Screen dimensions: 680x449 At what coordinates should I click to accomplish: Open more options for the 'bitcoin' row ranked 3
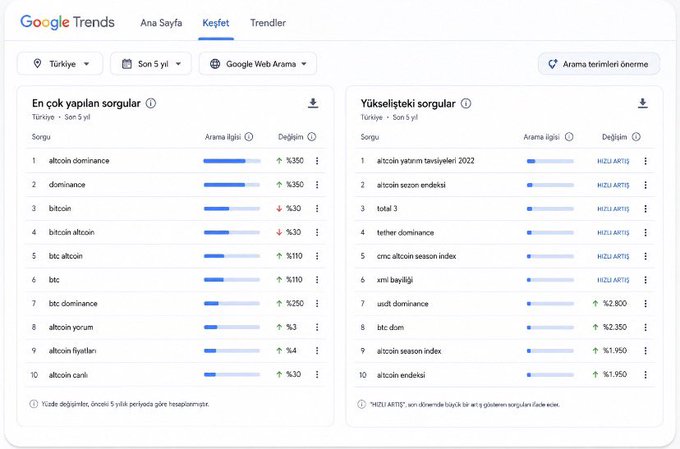click(317, 209)
